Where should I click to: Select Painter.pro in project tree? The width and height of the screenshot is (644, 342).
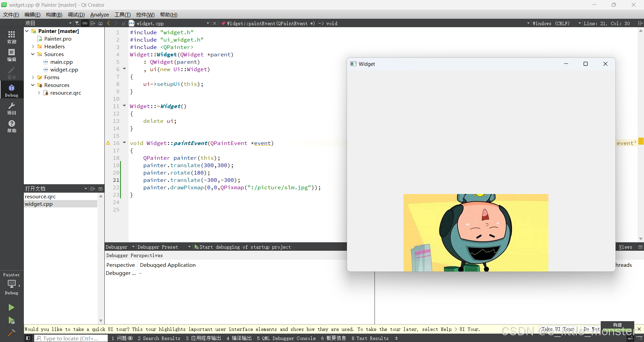pyautogui.click(x=58, y=39)
